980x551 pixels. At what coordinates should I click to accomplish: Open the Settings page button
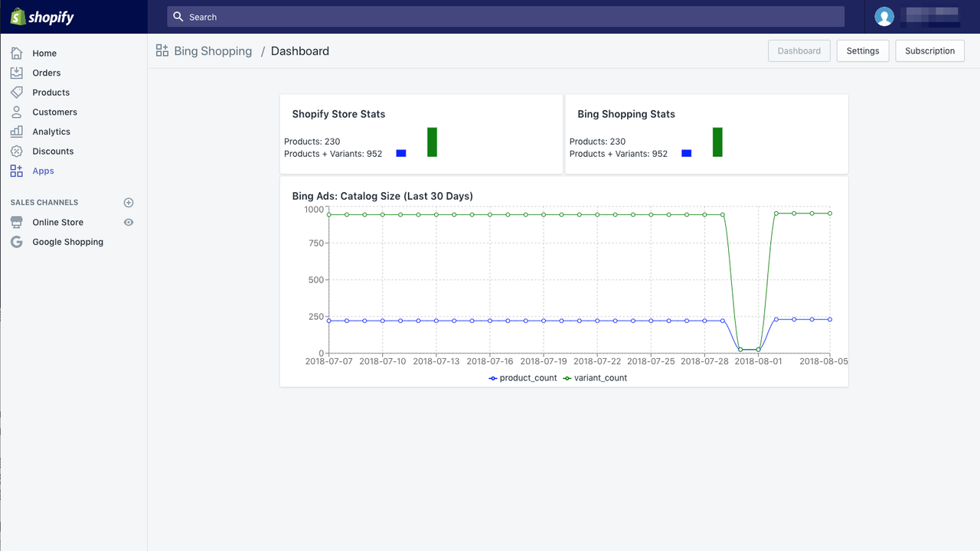[x=863, y=51]
